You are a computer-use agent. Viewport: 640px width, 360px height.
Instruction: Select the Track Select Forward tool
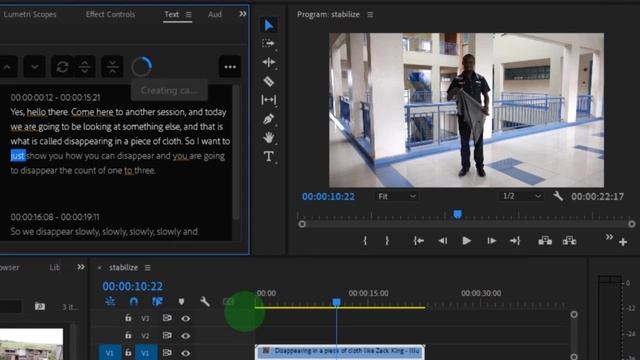click(x=269, y=43)
